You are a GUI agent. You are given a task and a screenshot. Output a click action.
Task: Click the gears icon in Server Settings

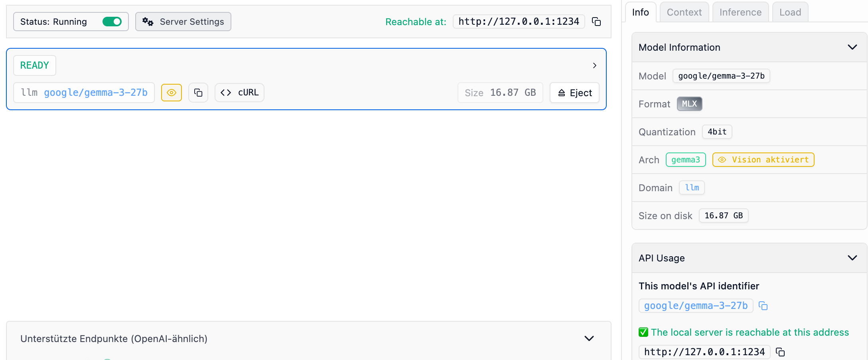(x=148, y=22)
